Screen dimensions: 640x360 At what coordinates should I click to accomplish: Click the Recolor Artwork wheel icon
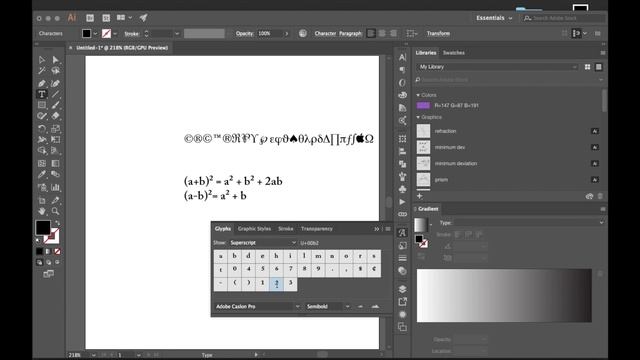(x=302, y=33)
